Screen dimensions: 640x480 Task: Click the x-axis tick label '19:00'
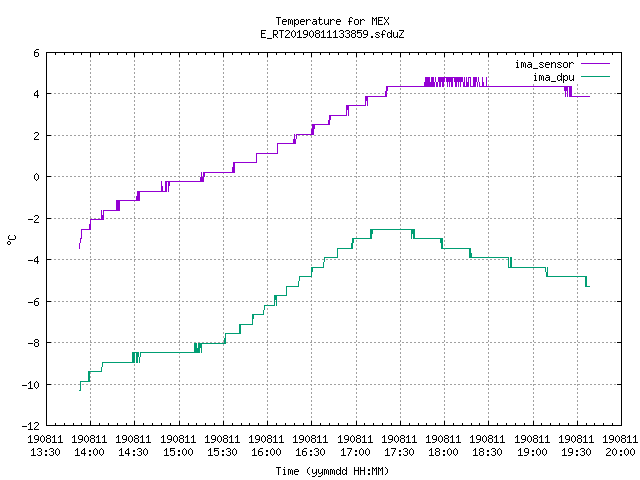(532, 452)
